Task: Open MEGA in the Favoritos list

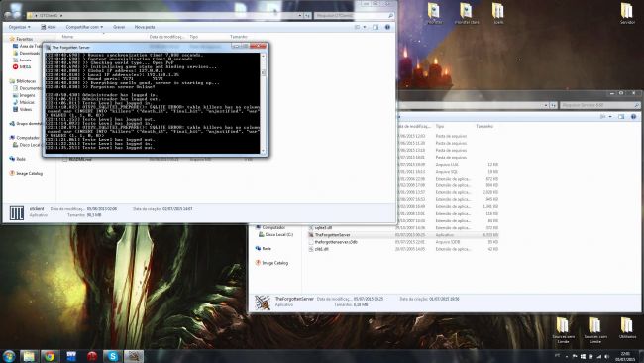Action: [x=22, y=67]
